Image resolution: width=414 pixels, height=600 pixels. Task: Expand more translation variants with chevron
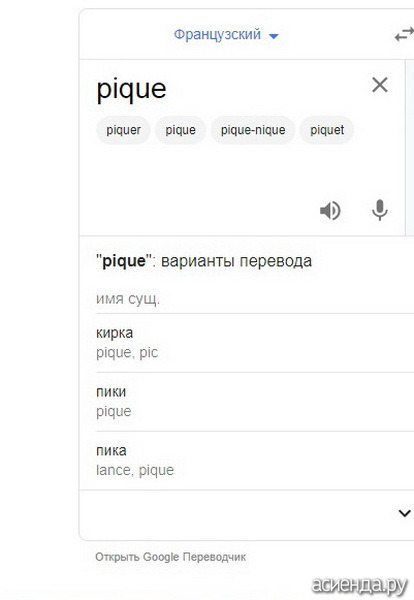(x=404, y=513)
